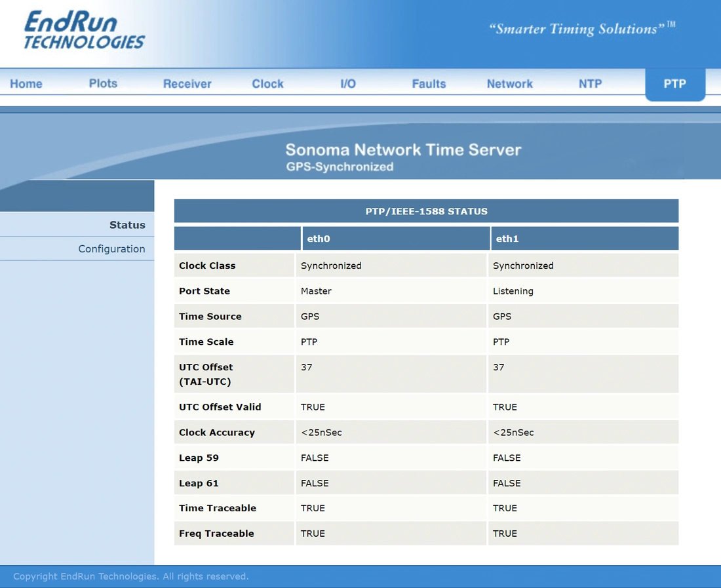This screenshot has height=588, width=721.
Task: Select the eth1 Time Source GPS value
Action: (x=502, y=317)
